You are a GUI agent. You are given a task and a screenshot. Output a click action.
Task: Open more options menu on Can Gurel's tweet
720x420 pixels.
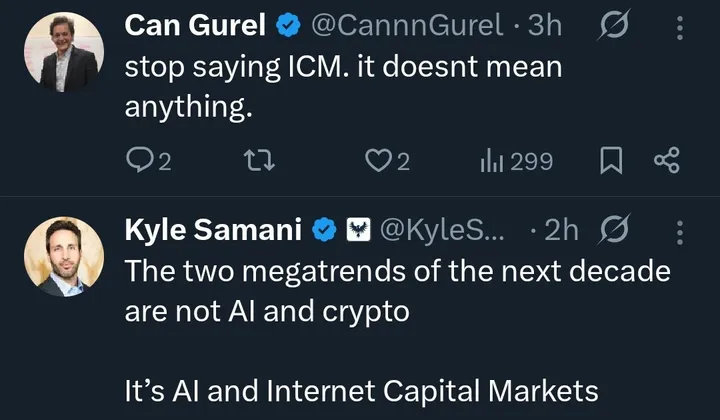coord(680,27)
